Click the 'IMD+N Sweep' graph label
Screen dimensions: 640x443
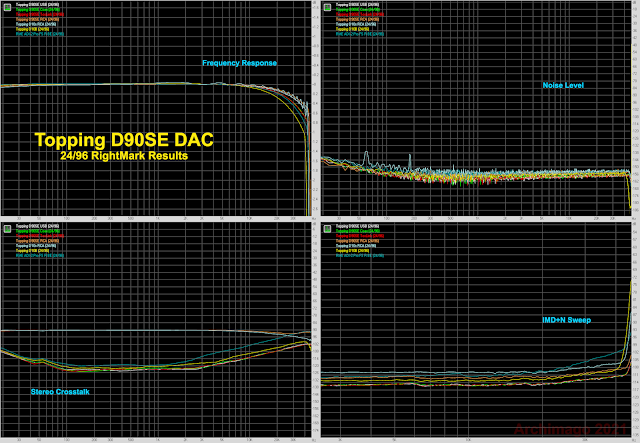coord(567,320)
